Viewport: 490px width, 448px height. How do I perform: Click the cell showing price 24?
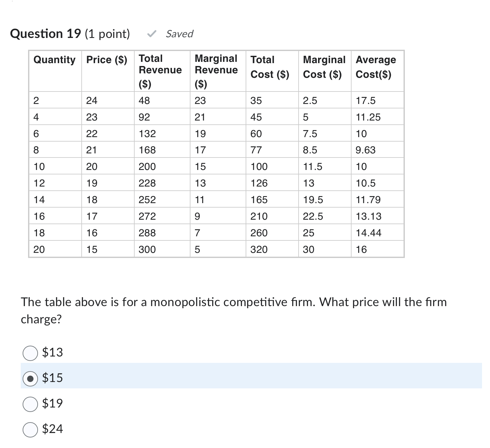pos(91,100)
